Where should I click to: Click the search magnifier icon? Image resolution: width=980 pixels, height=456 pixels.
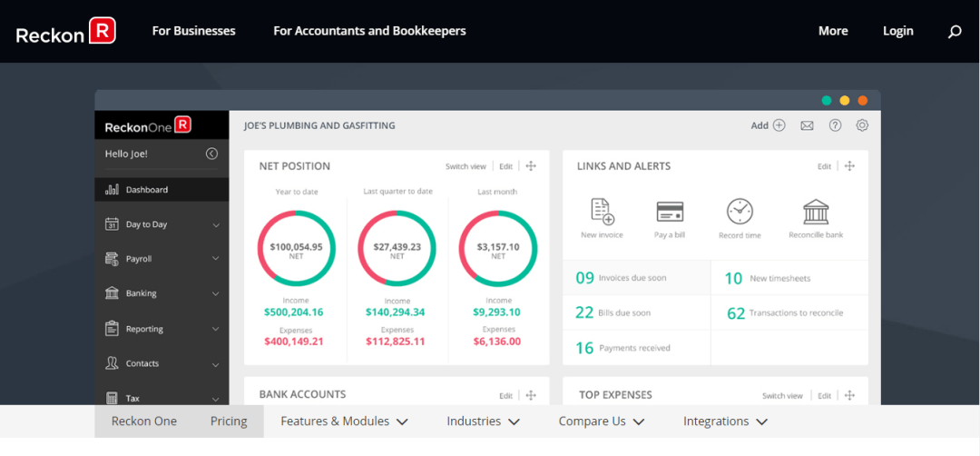[955, 32]
